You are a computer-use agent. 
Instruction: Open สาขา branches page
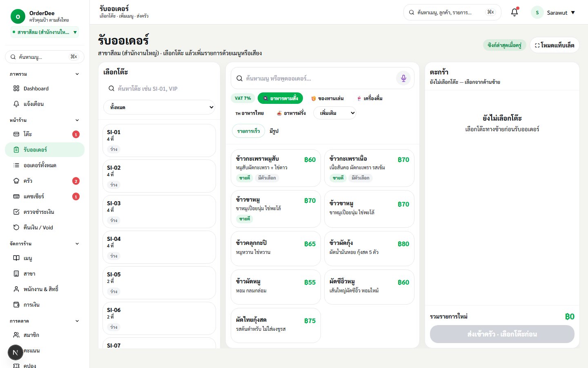coord(45,274)
